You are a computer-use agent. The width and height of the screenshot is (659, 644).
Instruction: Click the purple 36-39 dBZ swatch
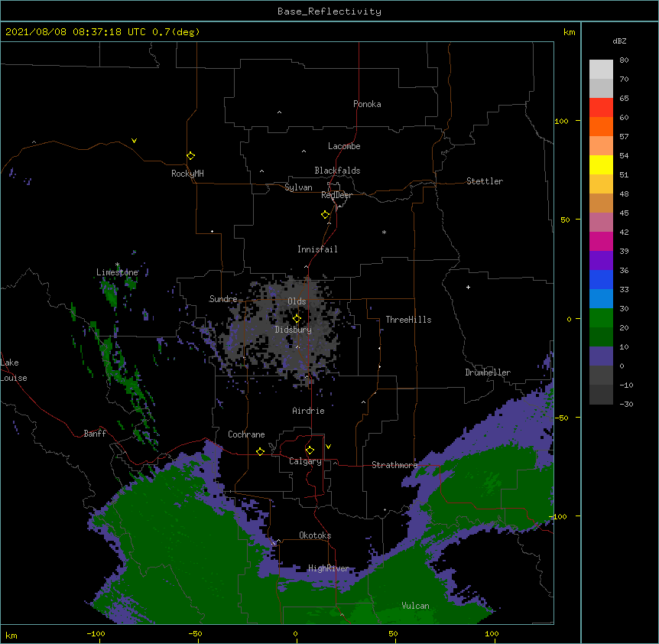click(x=601, y=261)
